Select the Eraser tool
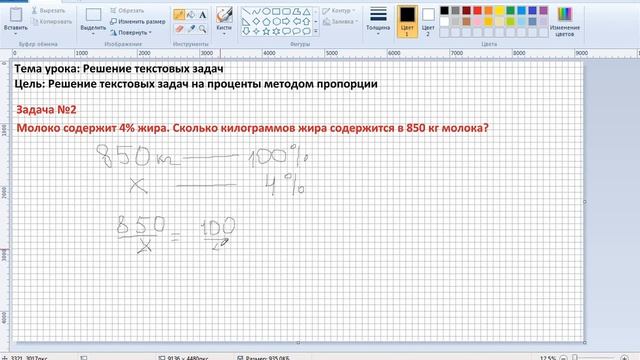This screenshot has width=640, height=360. [x=179, y=29]
